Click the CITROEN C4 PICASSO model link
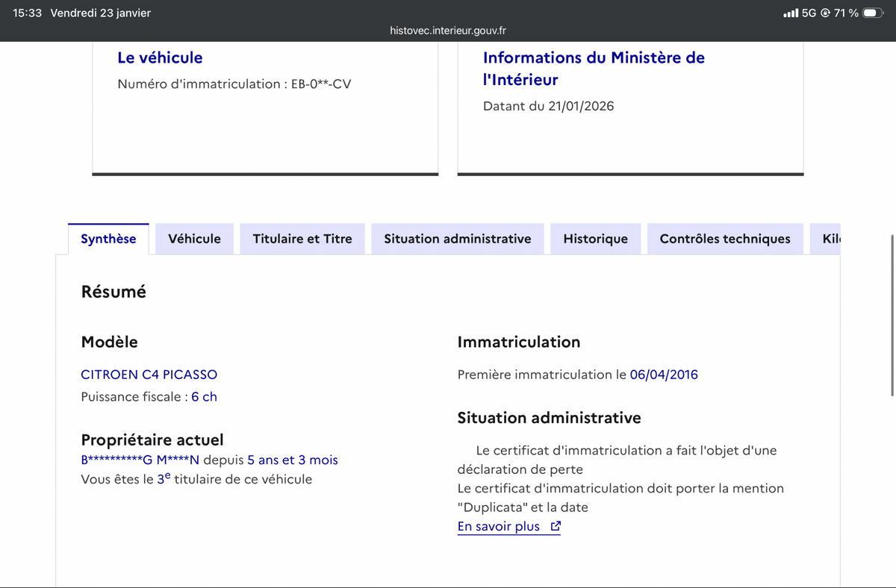Viewport: 896px width, 588px height. pos(149,375)
